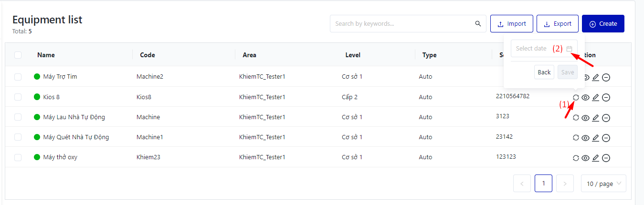644x205 pixels.
Task: Select page 1 in pagination
Action: 543,184
